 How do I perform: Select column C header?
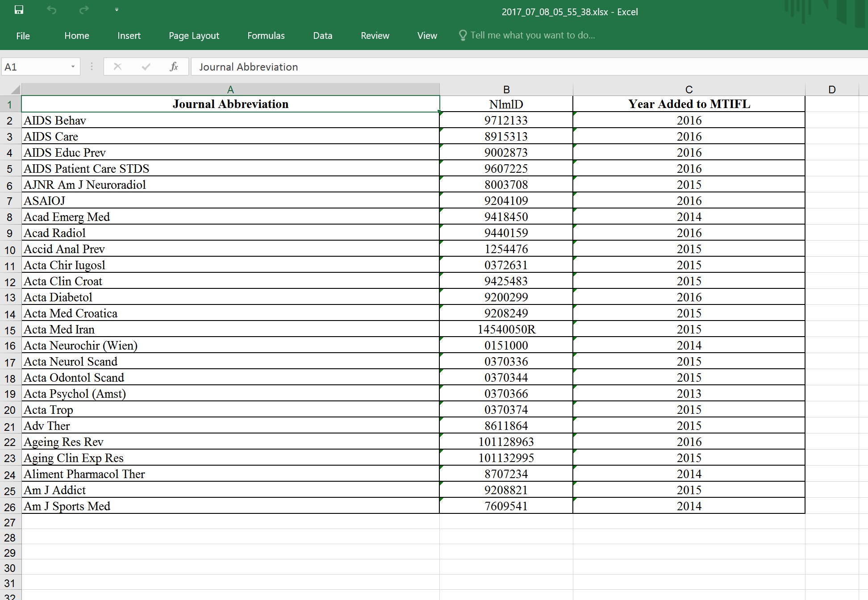pyautogui.click(x=689, y=89)
